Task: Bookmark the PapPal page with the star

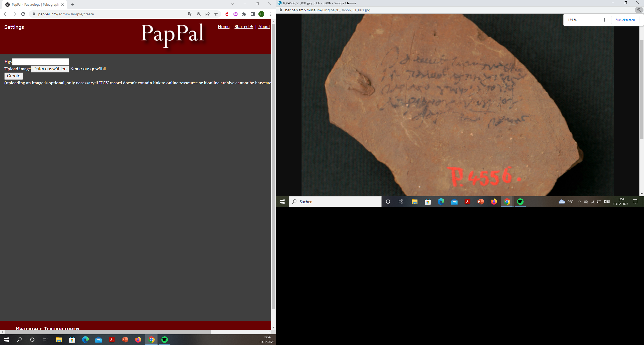Action: click(x=216, y=14)
